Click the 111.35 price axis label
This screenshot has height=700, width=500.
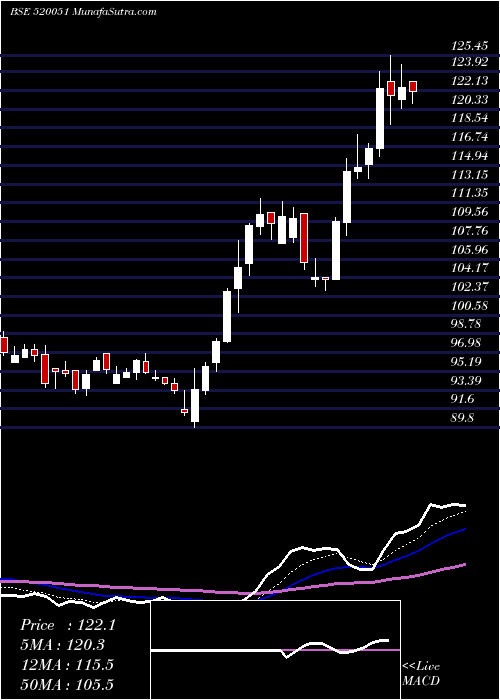tap(469, 193)
